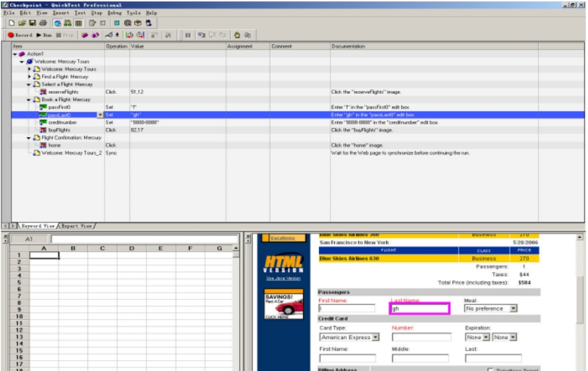Screen dimensions: 588x371
Task: Open the Card Type American Express dropdown
Action: (x=376, y=337)
